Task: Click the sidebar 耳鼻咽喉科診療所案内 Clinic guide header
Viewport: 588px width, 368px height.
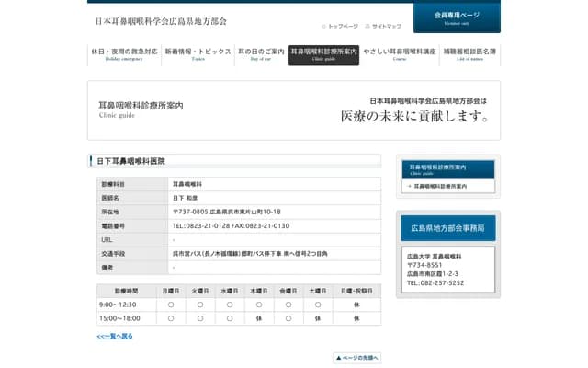Action: (x=448, y=169)
